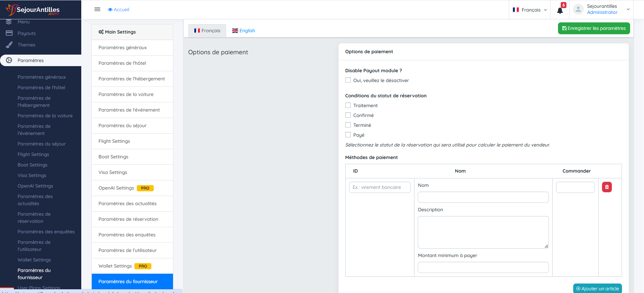
Task: Check the Traitement status checkbox
Action: point(348,105)
